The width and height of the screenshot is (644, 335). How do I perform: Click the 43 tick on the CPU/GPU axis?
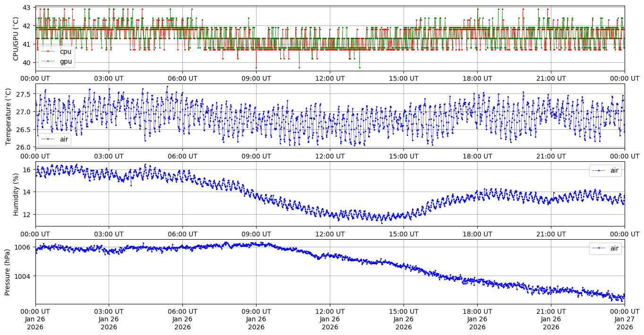coord(26,8)
